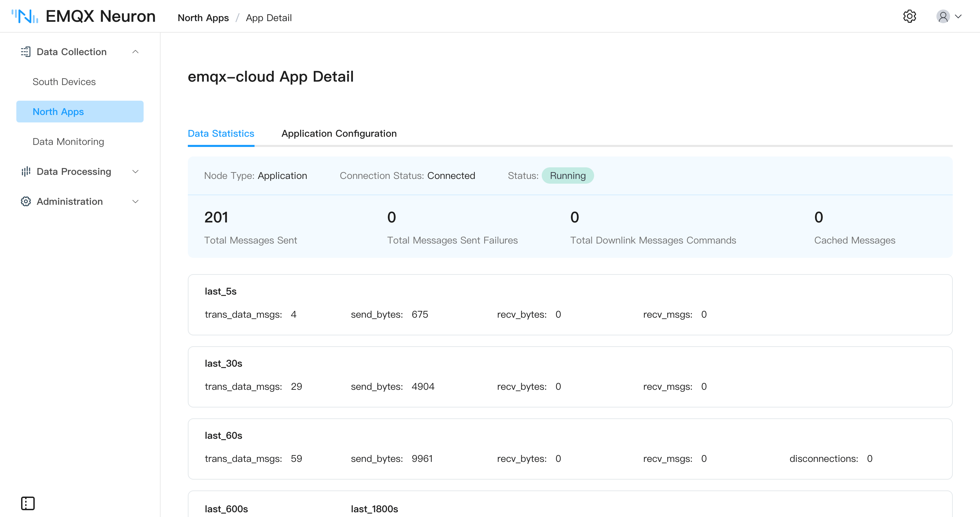
Task: Go to North Apps via the breadcrumb
Action: [x=203, y=18]
